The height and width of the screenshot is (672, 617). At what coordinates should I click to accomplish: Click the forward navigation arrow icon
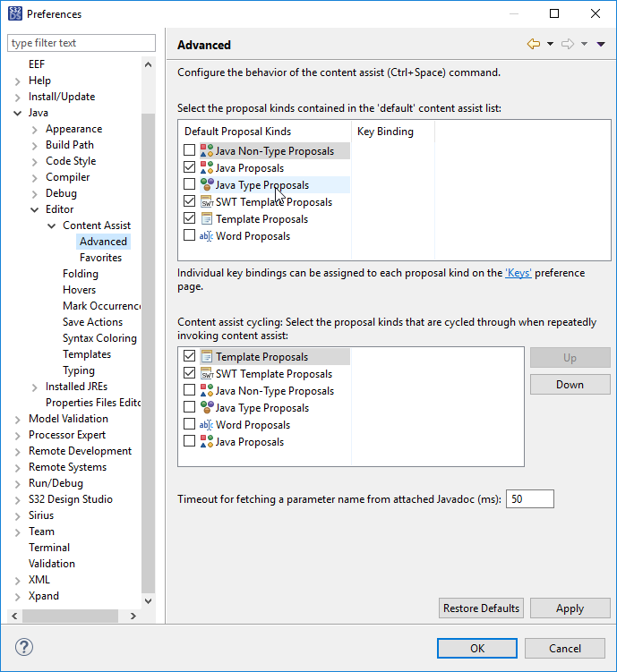pyautogui.click(x=567, y=44)
